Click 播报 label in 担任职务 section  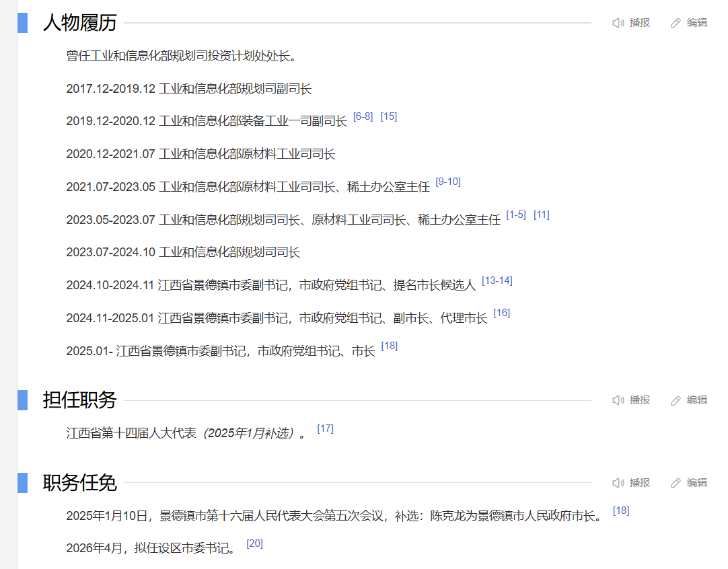coord(640,400)
